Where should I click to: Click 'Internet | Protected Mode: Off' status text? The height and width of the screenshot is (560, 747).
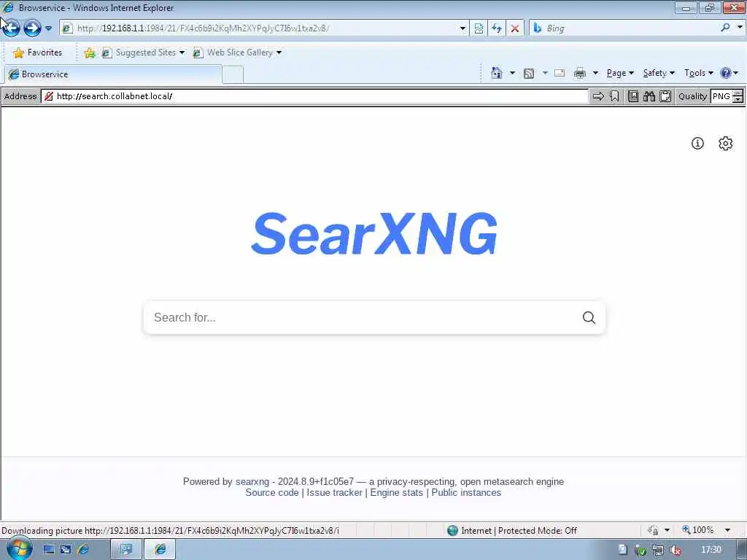point(519,531)
